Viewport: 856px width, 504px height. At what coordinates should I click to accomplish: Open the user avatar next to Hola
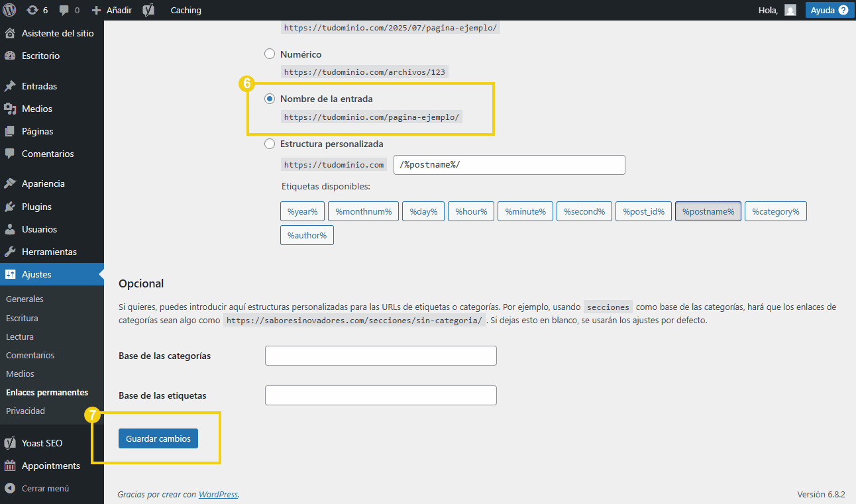click(x=790, y=10)
